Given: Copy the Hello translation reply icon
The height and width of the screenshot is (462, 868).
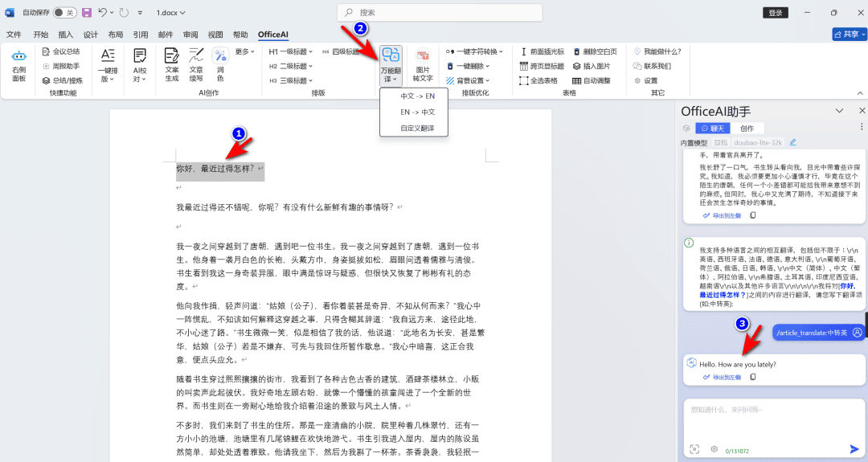Looking at the screenshot, I should click(x=753, y=377).
